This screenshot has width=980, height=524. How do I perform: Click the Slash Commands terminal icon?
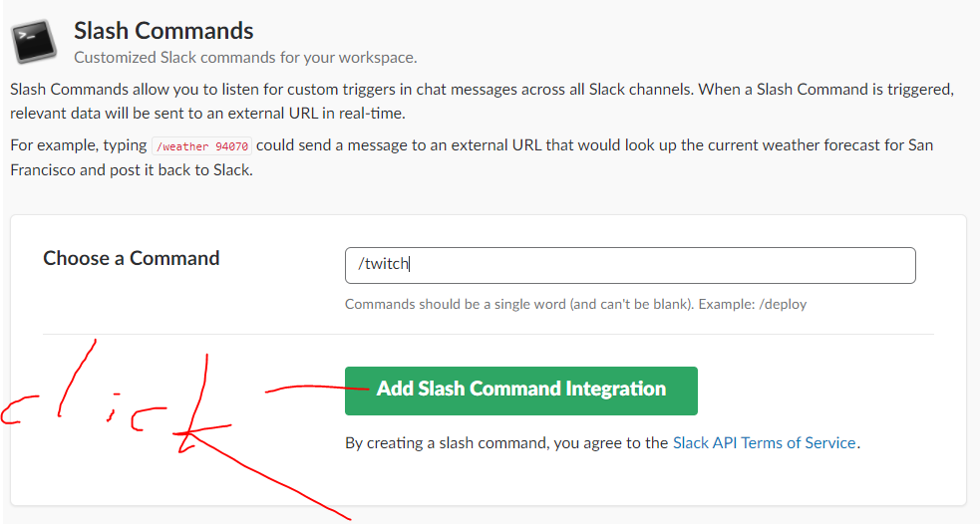[34, 41]
